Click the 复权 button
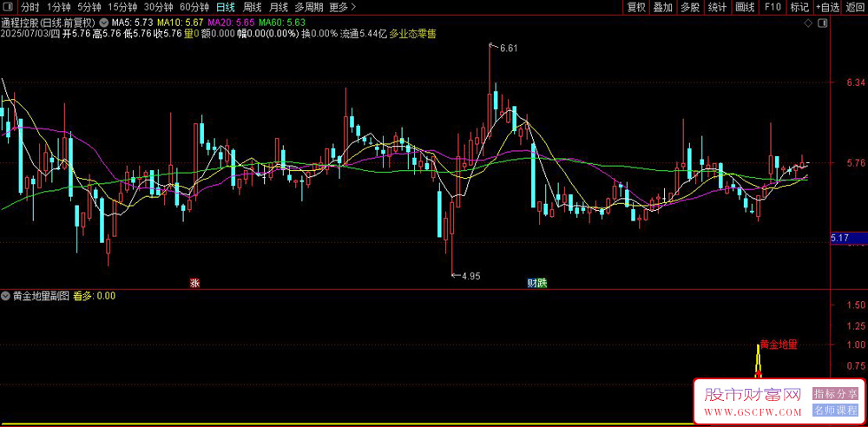The height and width of the screenshot is (427, 868). tap(636, 7)
